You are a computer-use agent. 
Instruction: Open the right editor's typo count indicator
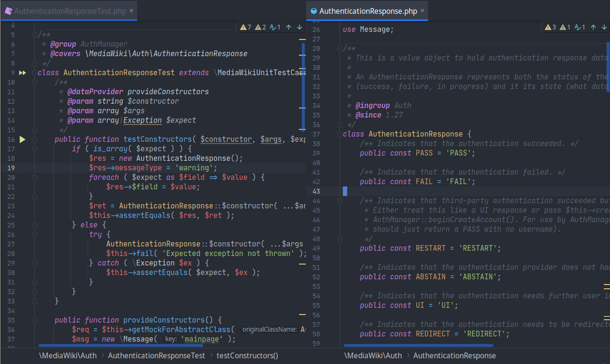tap(580, 28)
